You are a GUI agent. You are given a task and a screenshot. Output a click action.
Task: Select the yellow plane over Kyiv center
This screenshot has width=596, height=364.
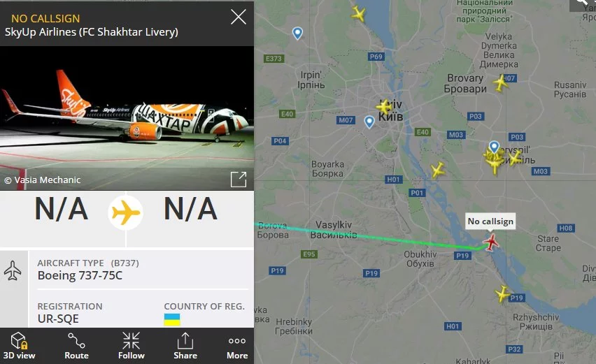click(x=384, y=107)
